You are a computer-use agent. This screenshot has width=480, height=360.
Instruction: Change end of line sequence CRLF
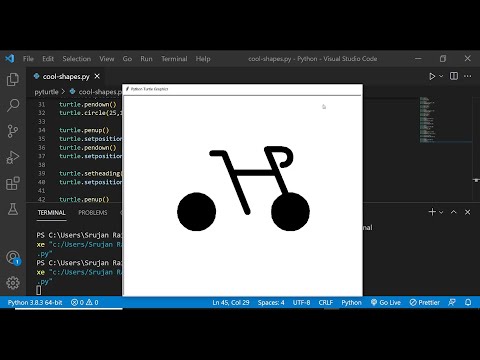point(326,302)
